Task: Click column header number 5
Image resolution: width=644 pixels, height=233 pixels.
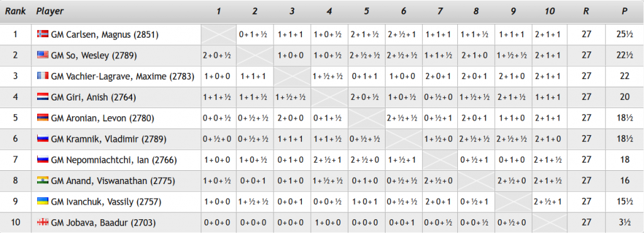Action: pyautogui.click(x=367, y=11)
